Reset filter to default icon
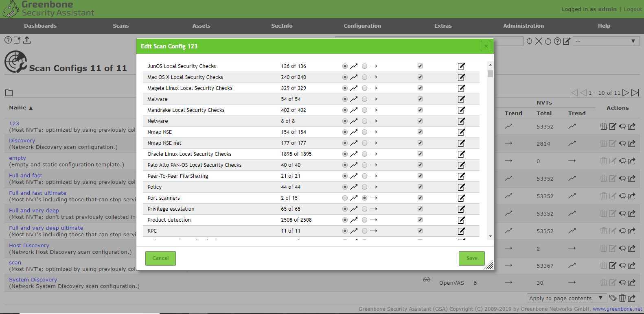Viewport: 644px width, 314px height. [x=548, y=41]
